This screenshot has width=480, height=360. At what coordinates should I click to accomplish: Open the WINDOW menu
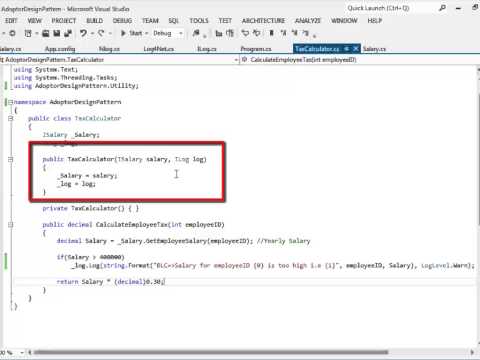tap(344, 21)
